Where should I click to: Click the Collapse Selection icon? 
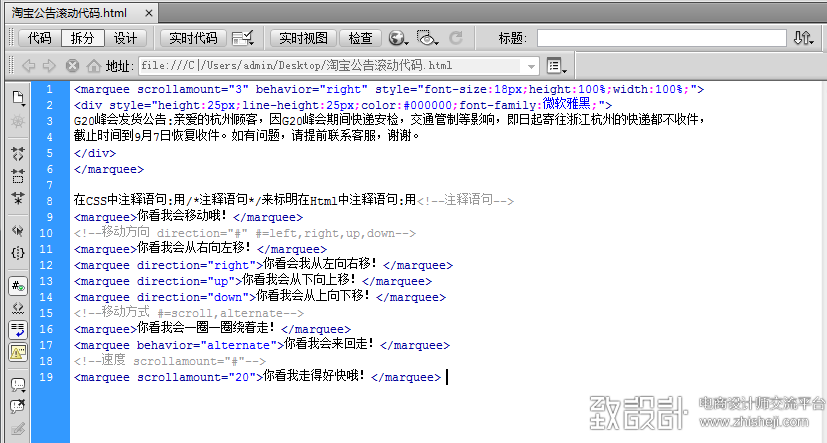click(18, 176)
